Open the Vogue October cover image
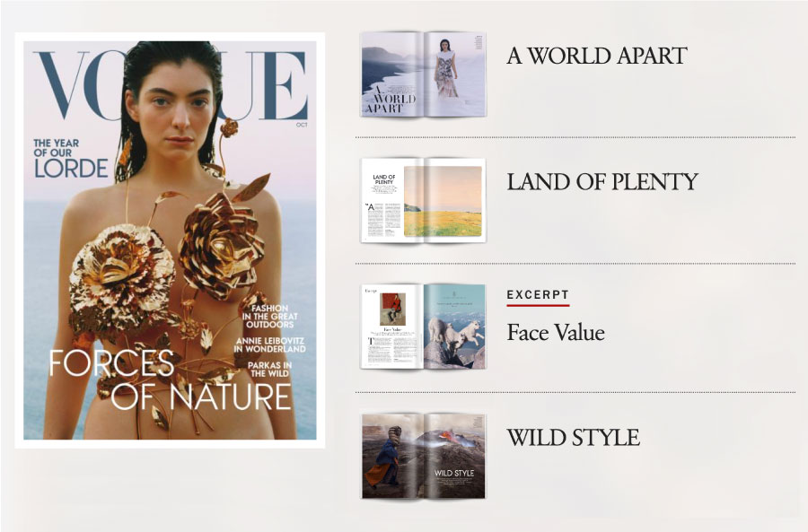 click(x=170, y=240)
